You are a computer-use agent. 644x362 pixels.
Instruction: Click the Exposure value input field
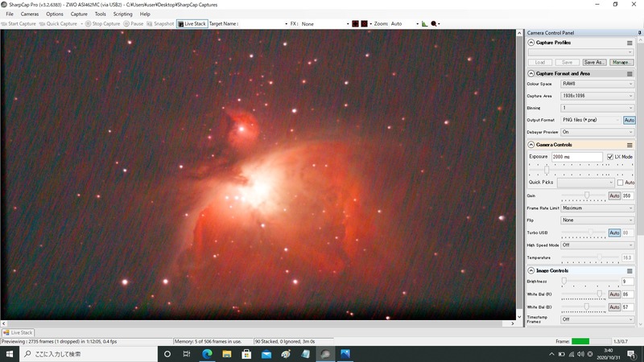576,157
